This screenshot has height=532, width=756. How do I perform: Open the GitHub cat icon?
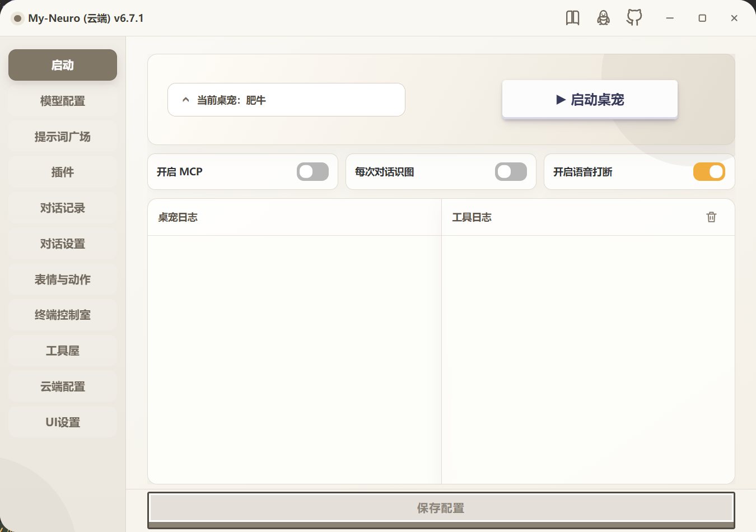coord(634,18)
